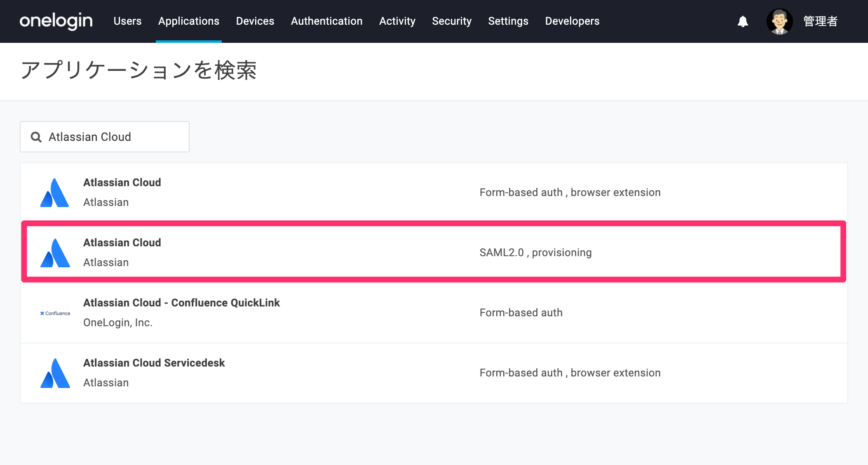Click 'Form-based auth' text in Confluence row
This screenshot has height=465, width=868.
pos(521,313)
